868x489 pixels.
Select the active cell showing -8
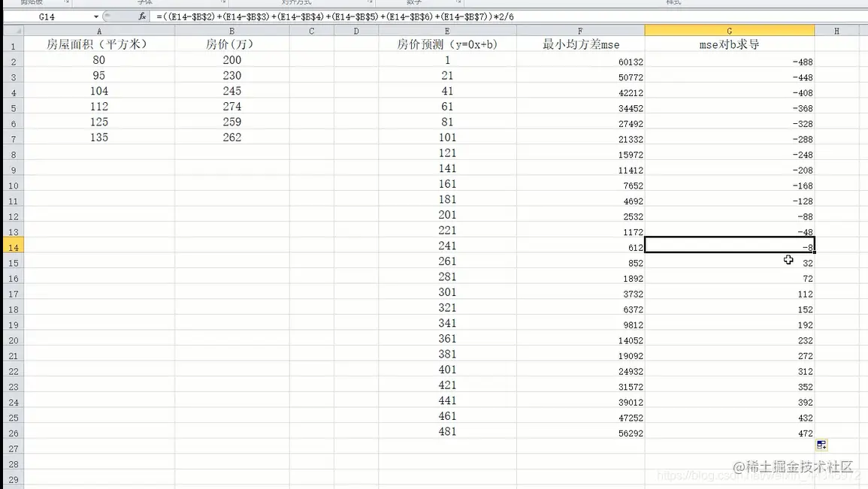pos(730,245)
